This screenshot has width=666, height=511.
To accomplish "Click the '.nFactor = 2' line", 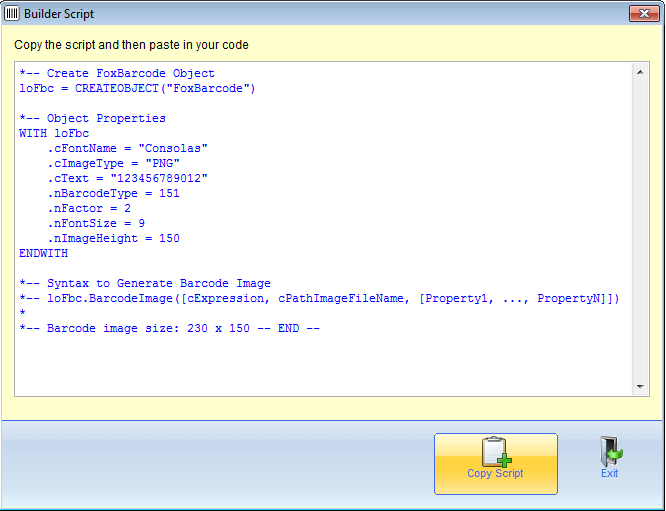I will [89, 208].
